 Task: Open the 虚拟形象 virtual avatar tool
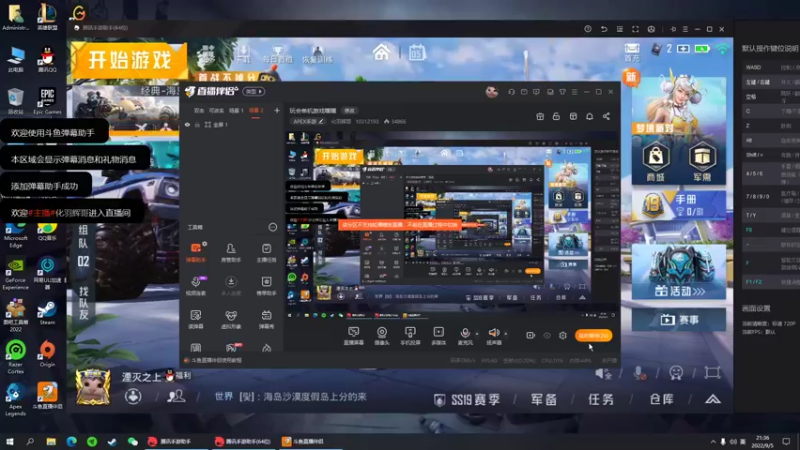coord(231,319)
